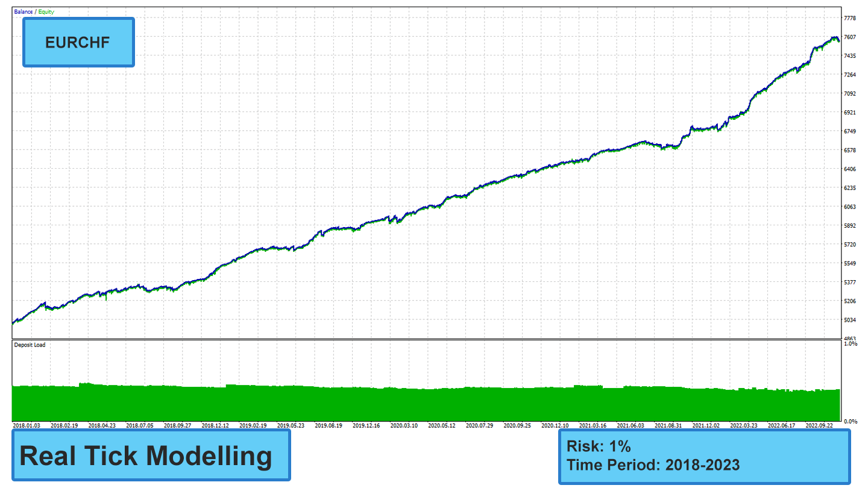Click the 6063 value on price axis
The image size is (868, 488).
[850, 207]
